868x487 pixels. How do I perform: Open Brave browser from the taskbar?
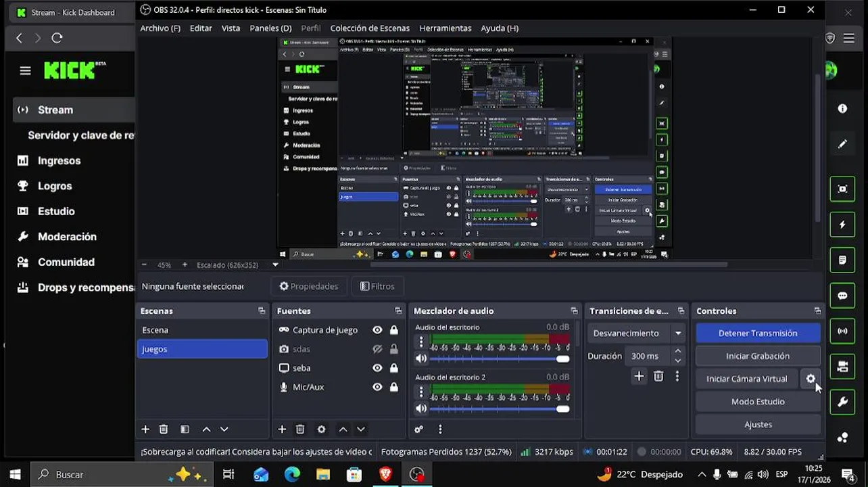(x=385, y=475)
